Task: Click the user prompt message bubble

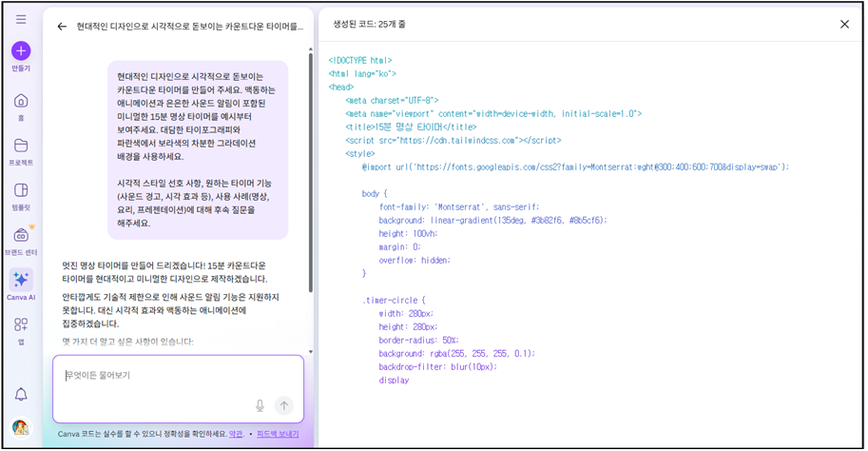Action: click(198, 149)
